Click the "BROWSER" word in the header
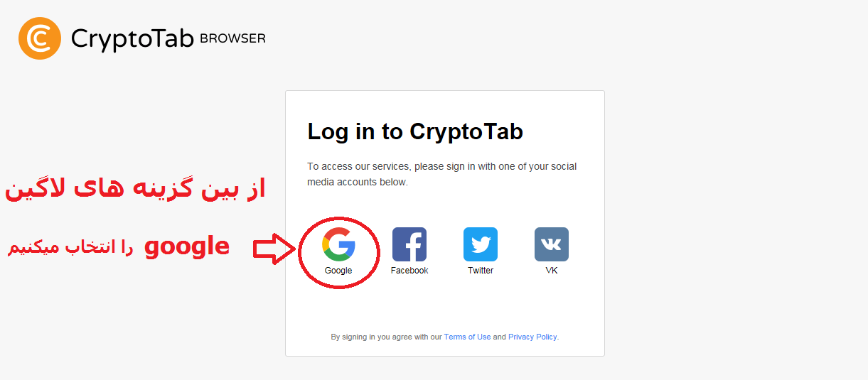Image resolution: width=868 pixels, height=380 pixels. tap(232, 38)
